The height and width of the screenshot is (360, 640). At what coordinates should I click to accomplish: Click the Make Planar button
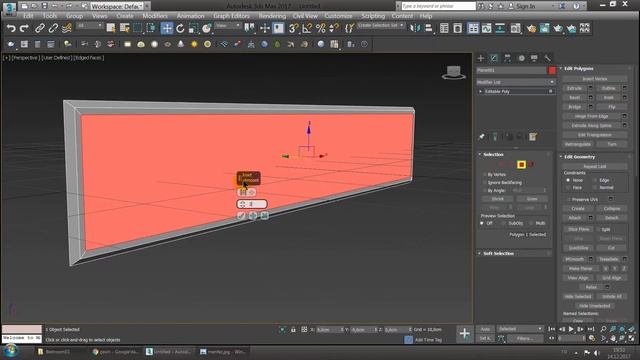580,269
